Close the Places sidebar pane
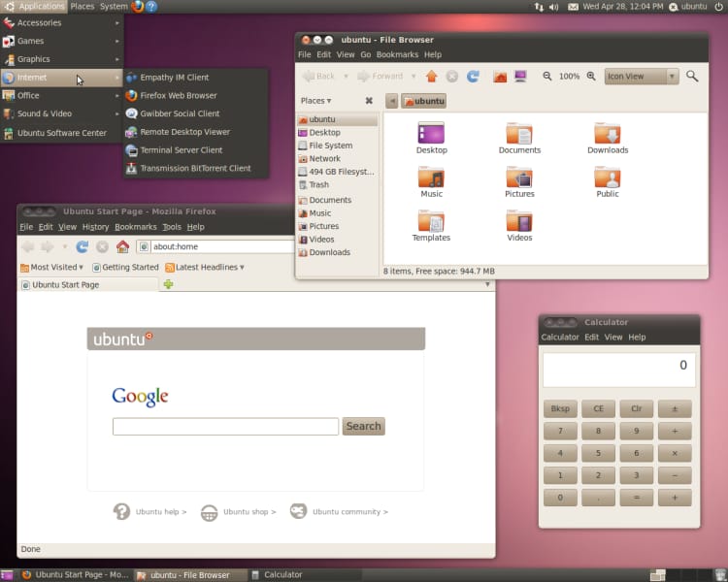 pyautogui.click(x=369, y=100)
